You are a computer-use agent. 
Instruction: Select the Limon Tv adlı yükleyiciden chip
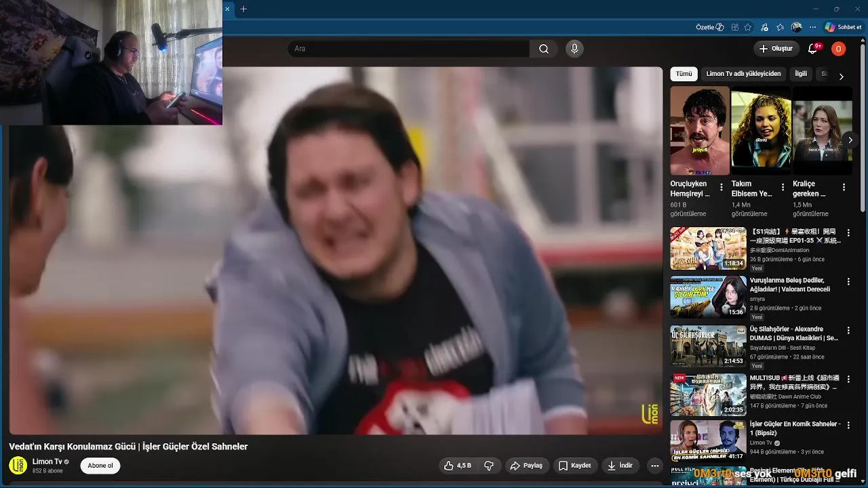tap(743, 74)
